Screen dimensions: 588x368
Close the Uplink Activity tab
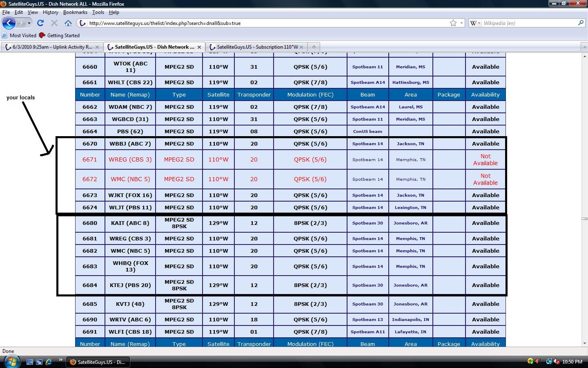click(x=97, y=47)
